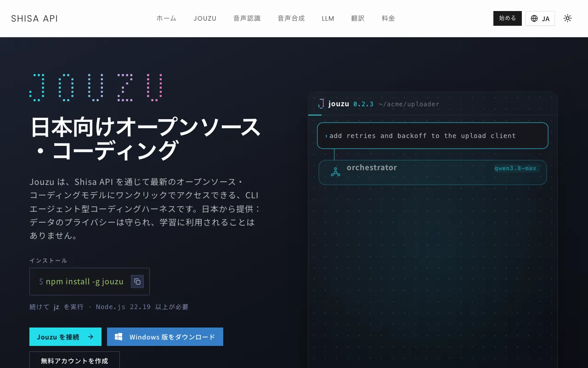This screenshot has height=368, width=588.
Task: Click the SHISA API logo
Action: [x=34, y=18]
